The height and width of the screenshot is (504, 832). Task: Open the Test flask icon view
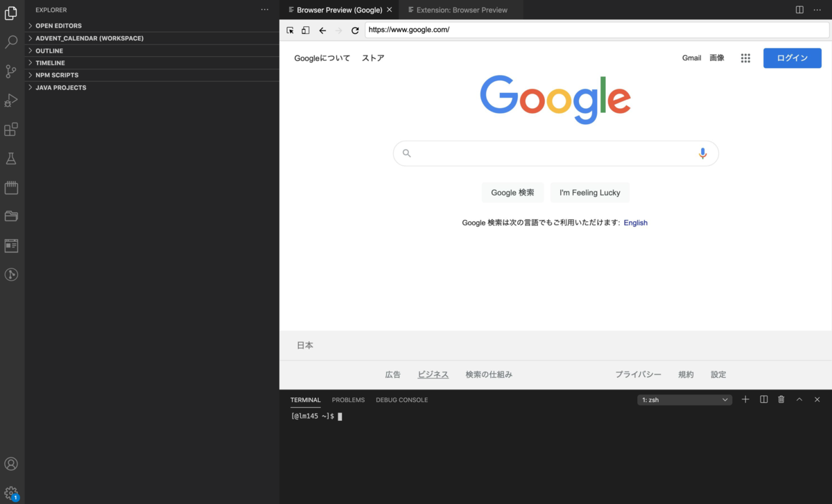click(11, 159)
